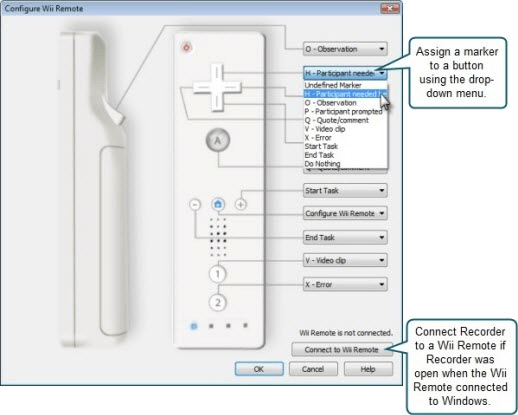Click the round A button on remote
The image size is (518, 415).
218,140
